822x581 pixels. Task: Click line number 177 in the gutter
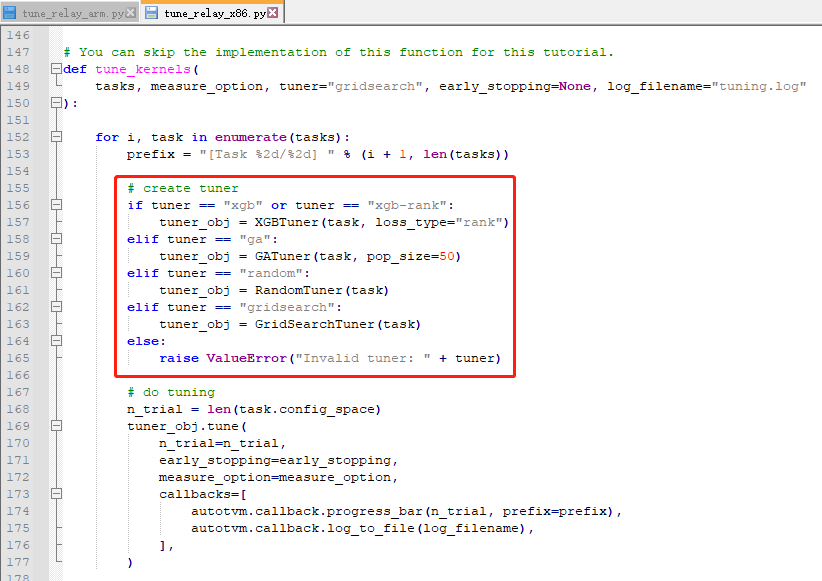(x=18, y=562)
